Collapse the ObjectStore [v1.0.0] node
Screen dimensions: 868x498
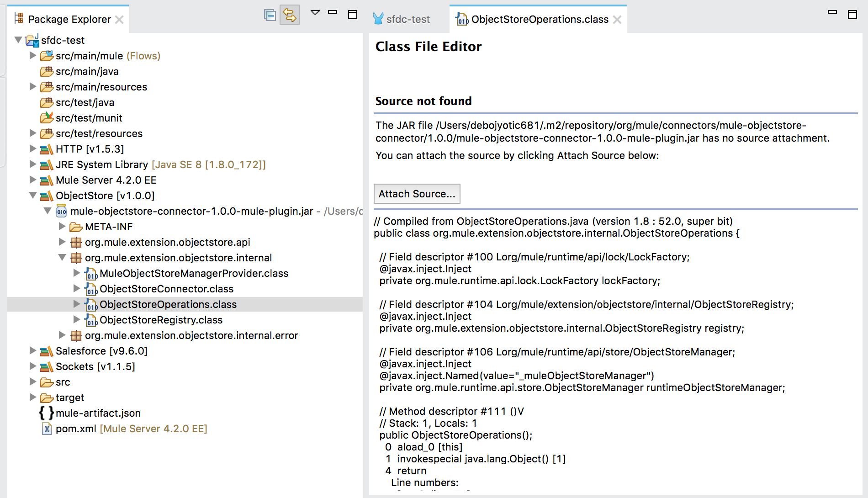click(x=32, y=196)
